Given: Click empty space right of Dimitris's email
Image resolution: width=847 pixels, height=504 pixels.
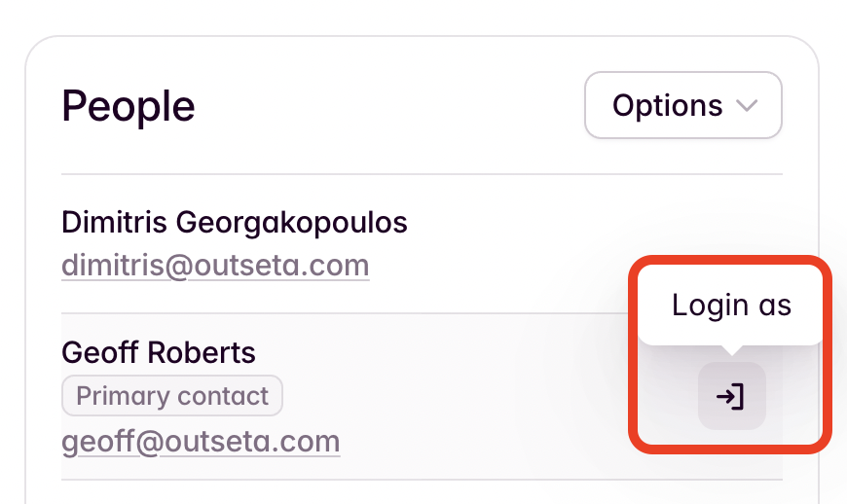Looking at the screenshot, I should 497,265.
